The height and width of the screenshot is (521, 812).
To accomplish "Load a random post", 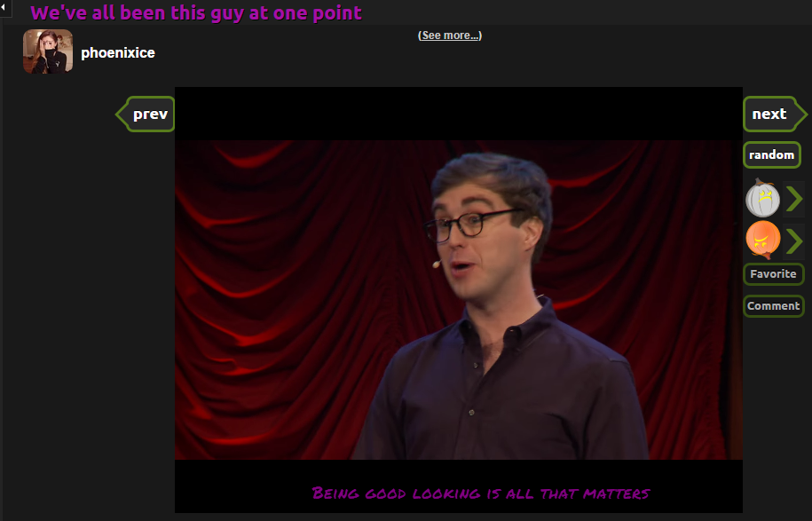I will 771,154.
